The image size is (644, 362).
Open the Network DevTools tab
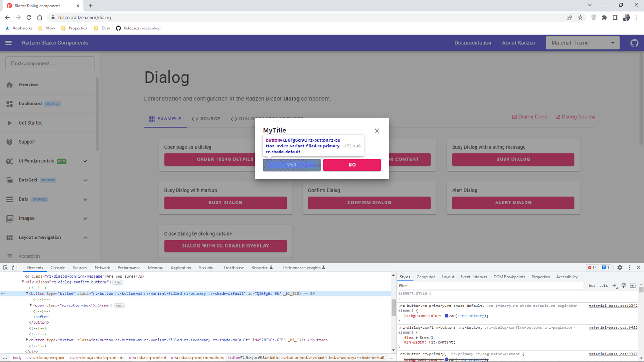102,268
